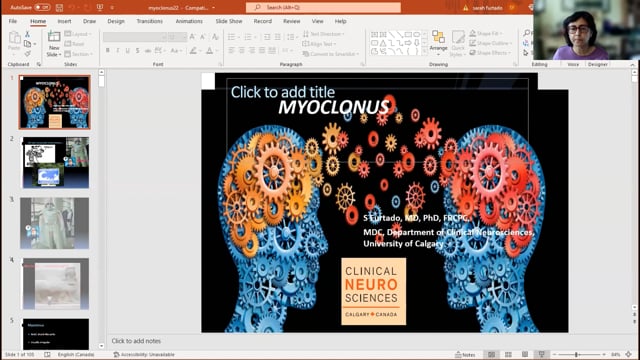This screenshot has width=640, height=360.
Task: Click Increase Font Size icon
Action: [193, 37]
